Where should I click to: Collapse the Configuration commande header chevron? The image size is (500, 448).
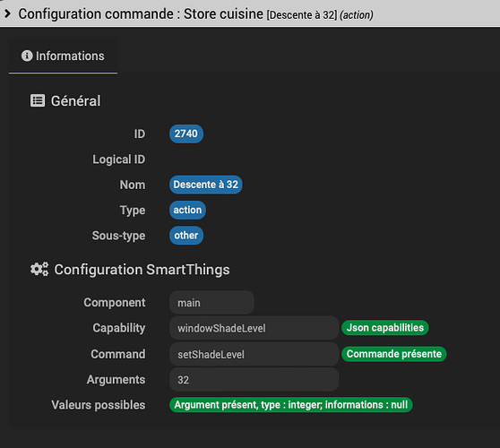(x=8, y=13)
